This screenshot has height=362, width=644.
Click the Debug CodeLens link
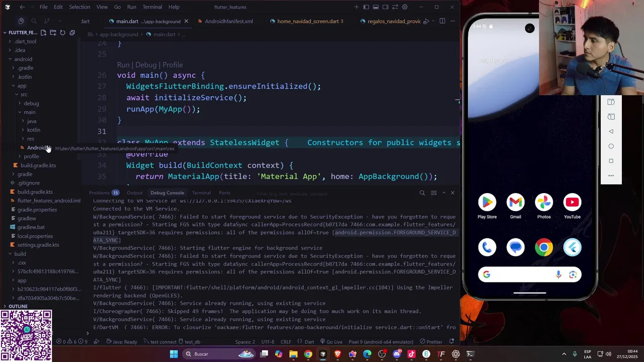coord(146,65)
